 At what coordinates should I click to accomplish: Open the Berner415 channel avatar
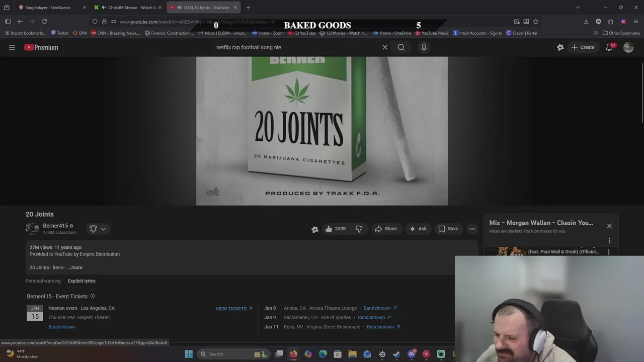[32, 229]
